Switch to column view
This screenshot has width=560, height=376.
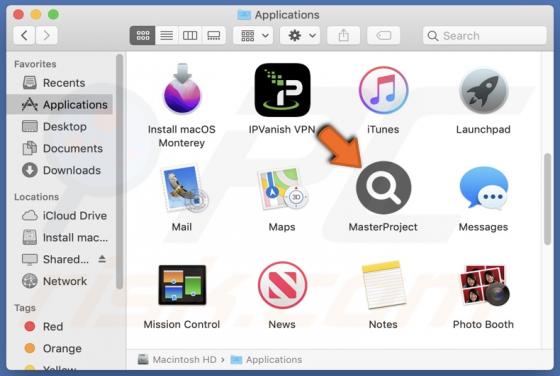pos(190,35)
